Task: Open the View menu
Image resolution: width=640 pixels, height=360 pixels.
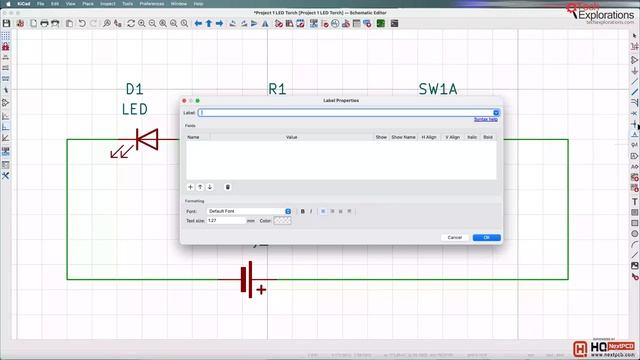Action: pos(71,4)
